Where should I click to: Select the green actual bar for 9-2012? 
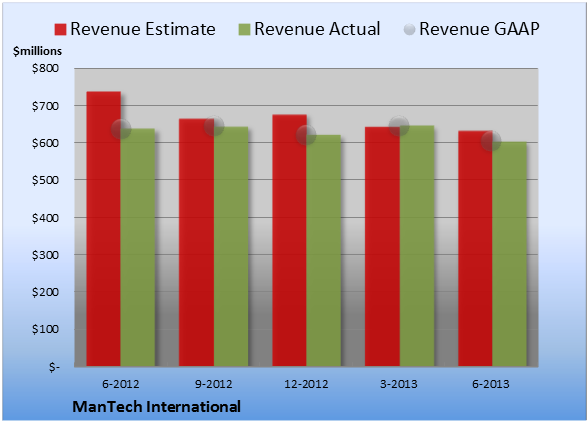(x=231, y=246)
